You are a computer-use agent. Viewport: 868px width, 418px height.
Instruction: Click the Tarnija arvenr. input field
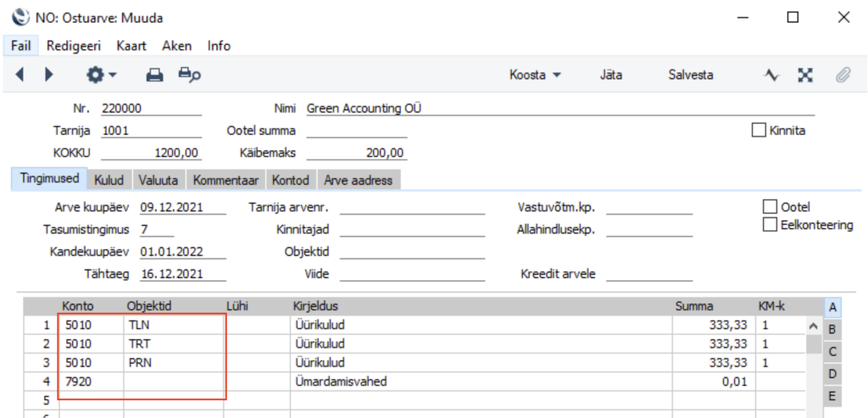(412, 207)
